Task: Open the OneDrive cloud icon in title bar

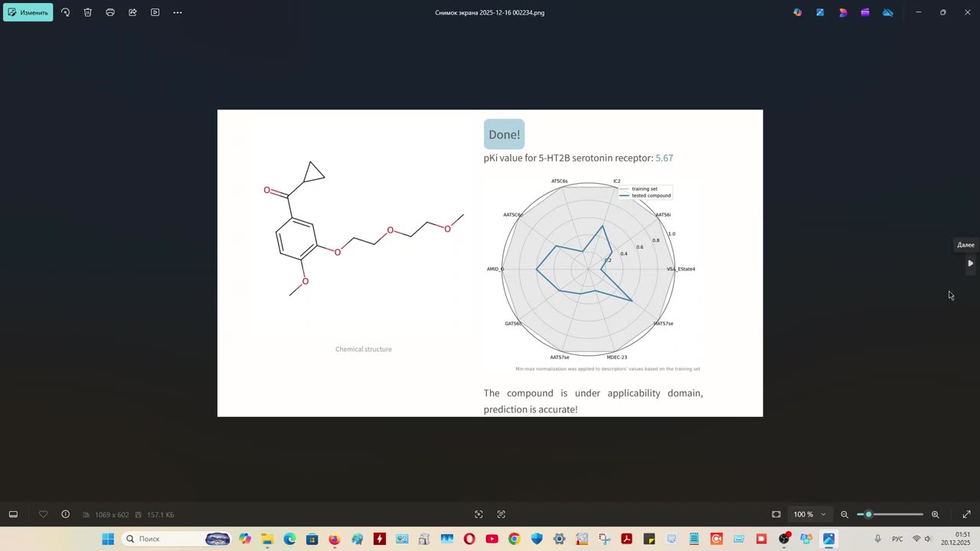Action: pyautogui.click(x=888, y=12)
